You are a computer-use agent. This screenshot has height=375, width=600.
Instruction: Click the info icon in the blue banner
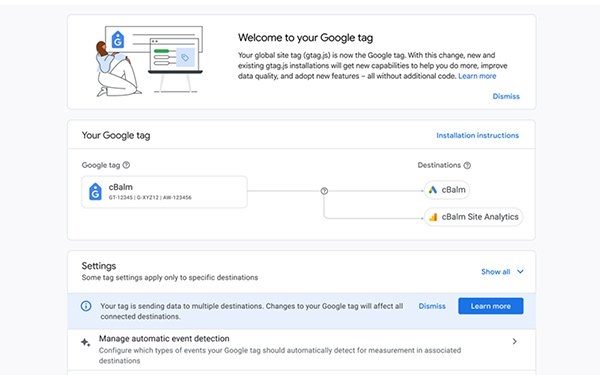86,306
